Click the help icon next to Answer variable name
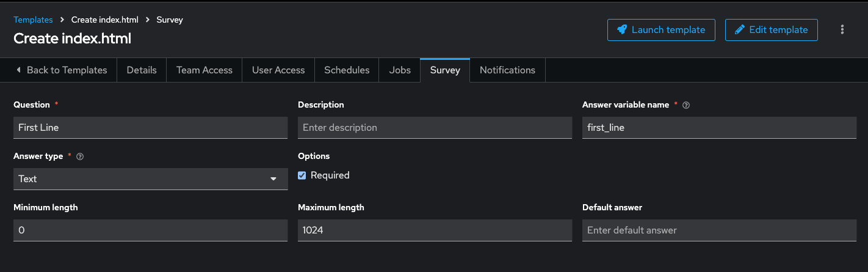868x272 pixels. click(x=686, y=105)
